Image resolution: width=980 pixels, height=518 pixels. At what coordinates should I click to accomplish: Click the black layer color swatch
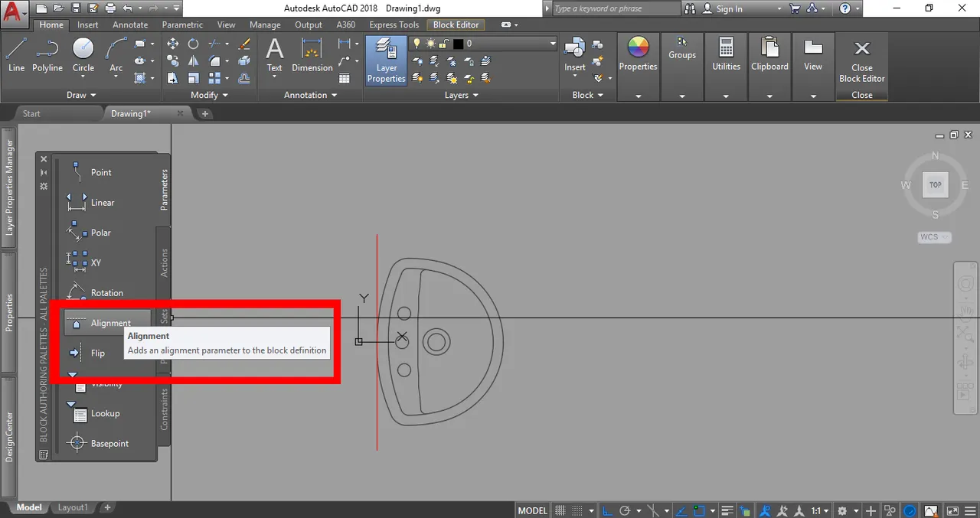(458, 44)
